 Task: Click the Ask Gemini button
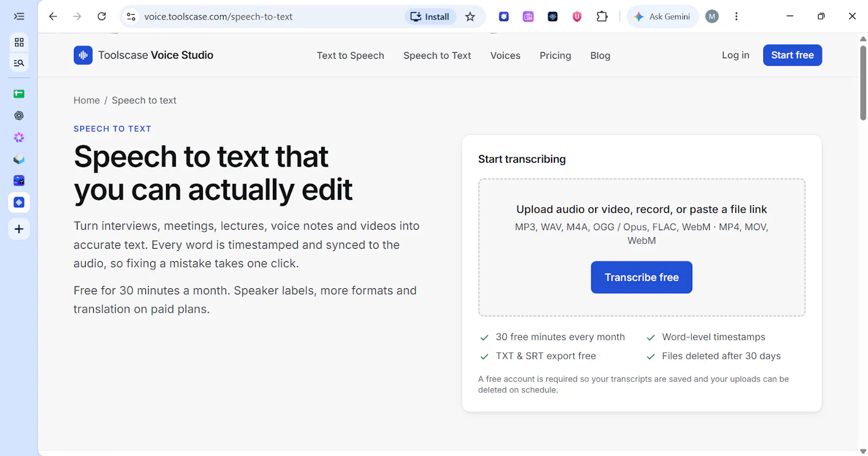(662, 16)
